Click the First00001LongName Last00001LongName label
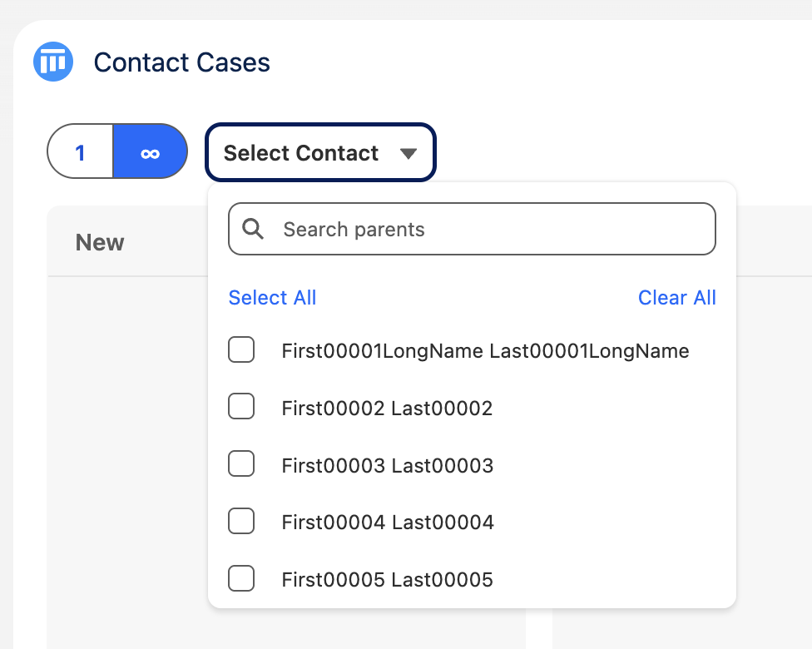812x649 pixels. (485, 351)
